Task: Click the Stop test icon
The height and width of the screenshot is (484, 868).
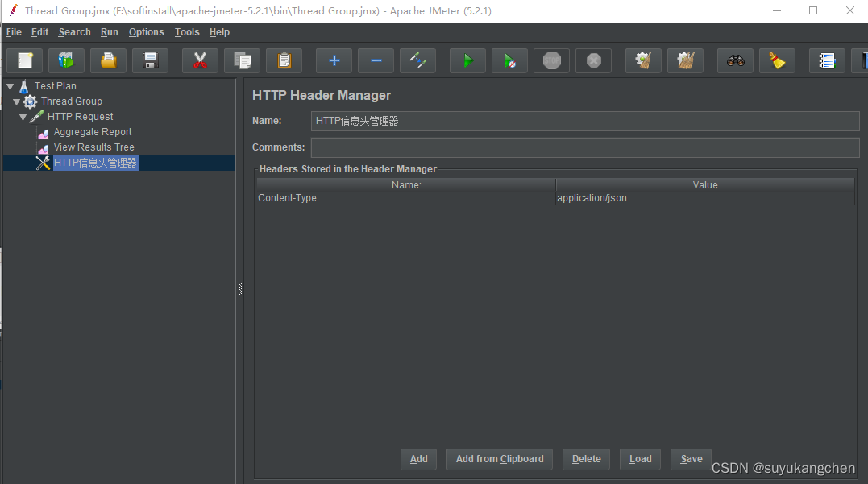Action: [x=552, y=61]
